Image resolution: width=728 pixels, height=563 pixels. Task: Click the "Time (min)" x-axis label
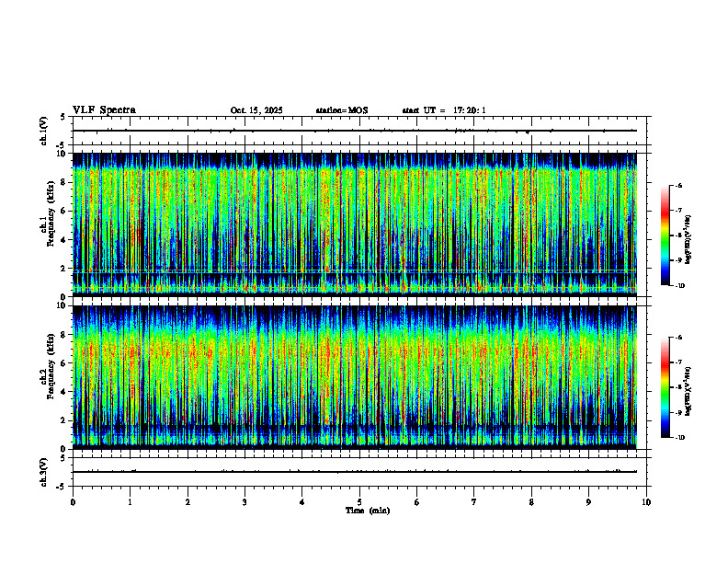[368, 511]
